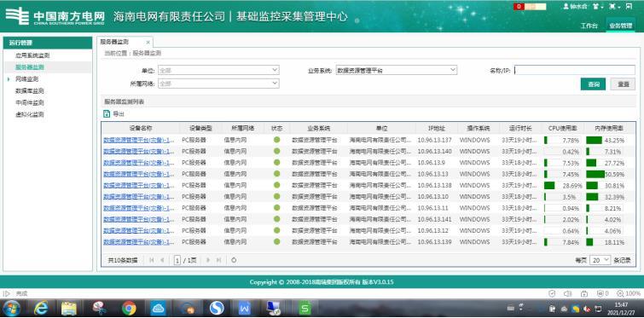Open device link for IP 10.96.13.137
Image resolution: width=644 pixels, height=318 pixels.
tap(139, 140)
